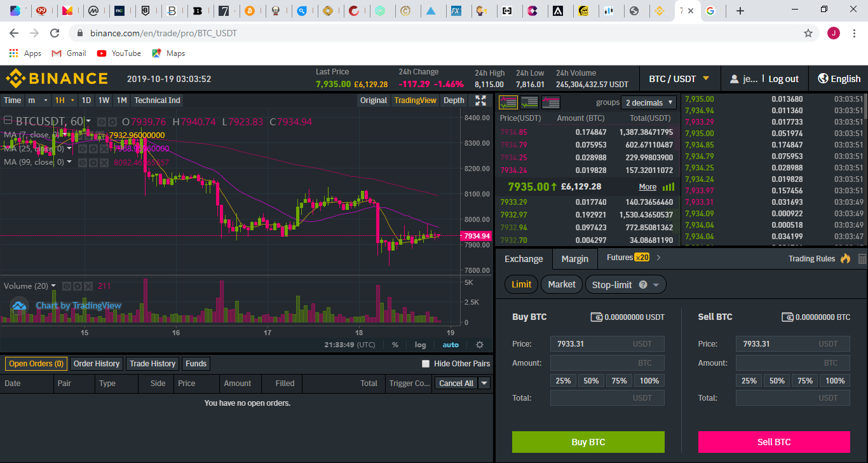Toggle chart fullscreen mode
Image resolution: width=868 pixels, height=463 pixels.
481,100
